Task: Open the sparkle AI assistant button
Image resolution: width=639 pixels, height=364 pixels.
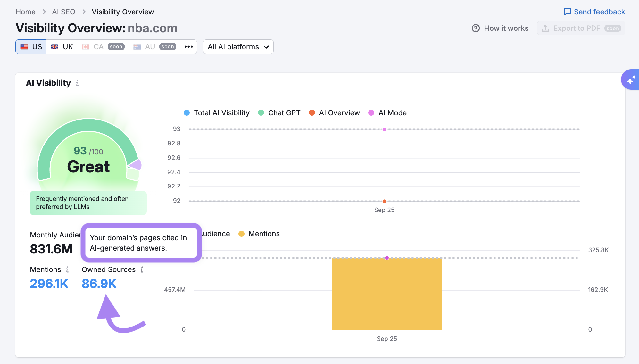Action: point(630,80)
